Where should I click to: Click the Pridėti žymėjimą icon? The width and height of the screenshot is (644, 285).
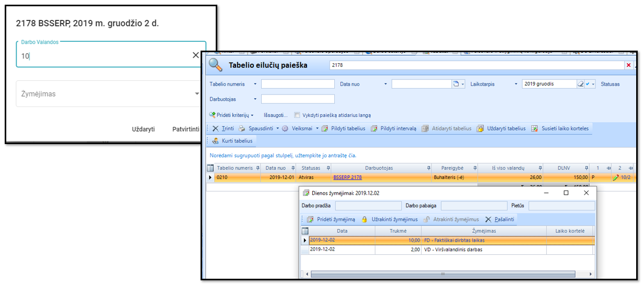click(310, 219)
